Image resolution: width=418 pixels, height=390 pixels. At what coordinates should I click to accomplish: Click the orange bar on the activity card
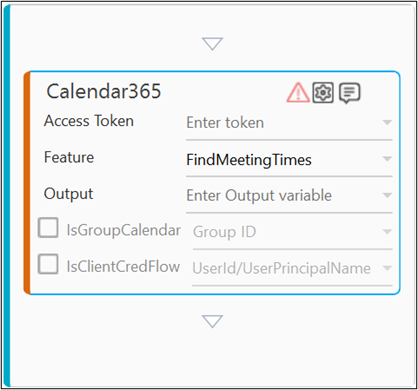[x=27, y=183]
